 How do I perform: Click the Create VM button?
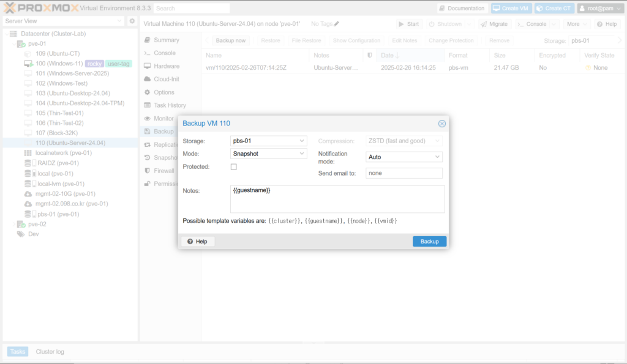pyautogui.click(x=510, y=9)
